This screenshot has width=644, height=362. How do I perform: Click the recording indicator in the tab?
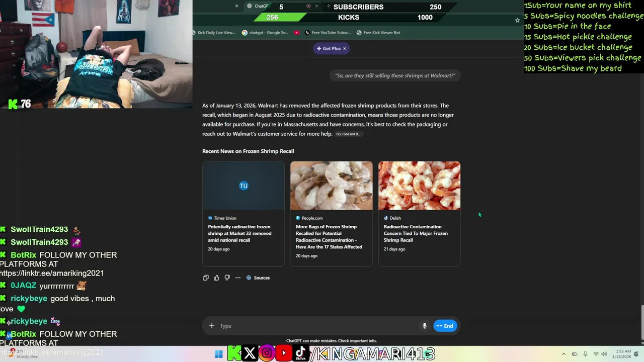(x=308, y=6)
